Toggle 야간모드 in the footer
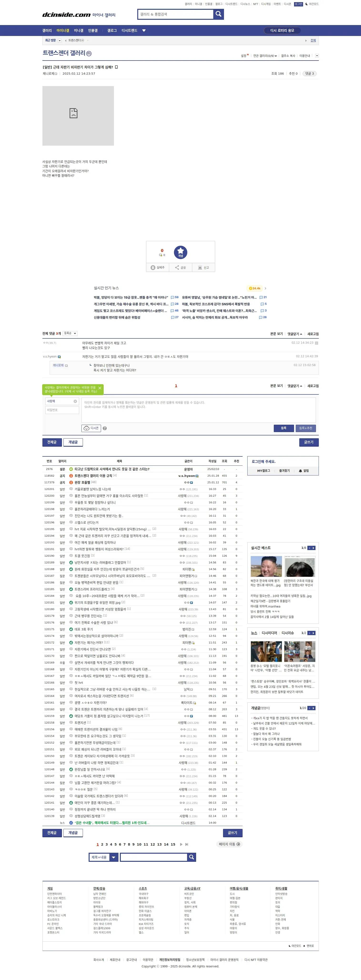361x980 pixels. point(295,946)
